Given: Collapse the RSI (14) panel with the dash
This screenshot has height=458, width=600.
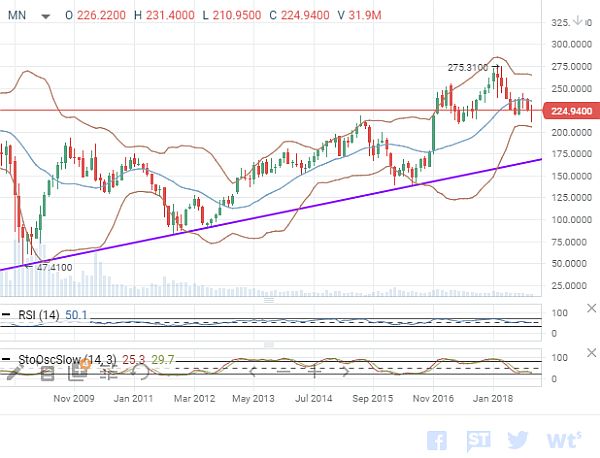Looking at the screenshot, I should 6,315.
